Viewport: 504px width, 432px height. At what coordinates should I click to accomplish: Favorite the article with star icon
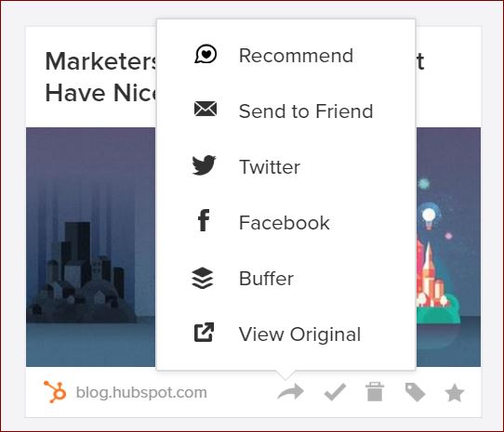point(455,392)
